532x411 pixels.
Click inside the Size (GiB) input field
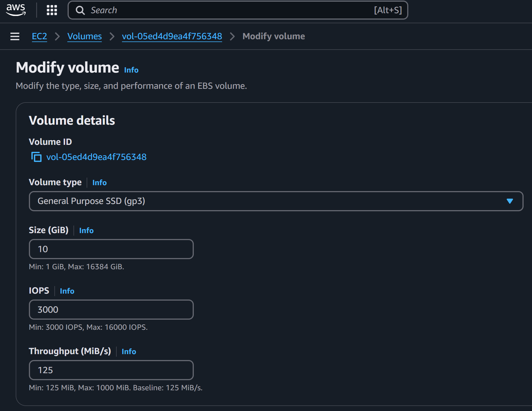pos(111,249)
